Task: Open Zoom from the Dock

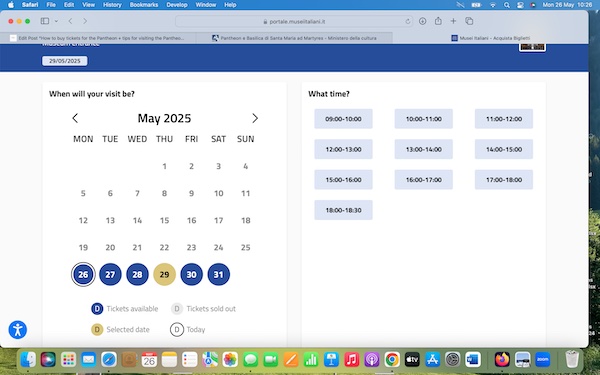Action: (543, 360)
